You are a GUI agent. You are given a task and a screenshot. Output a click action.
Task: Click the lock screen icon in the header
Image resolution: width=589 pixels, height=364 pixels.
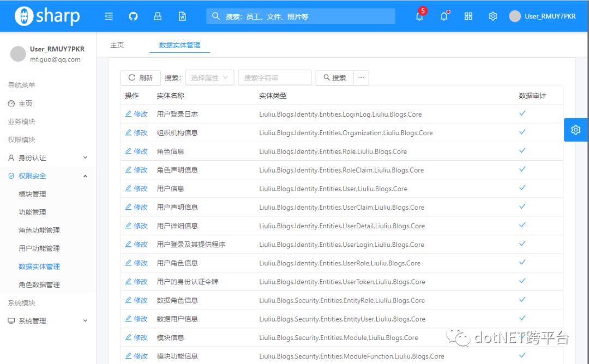(x=158, y=16)
